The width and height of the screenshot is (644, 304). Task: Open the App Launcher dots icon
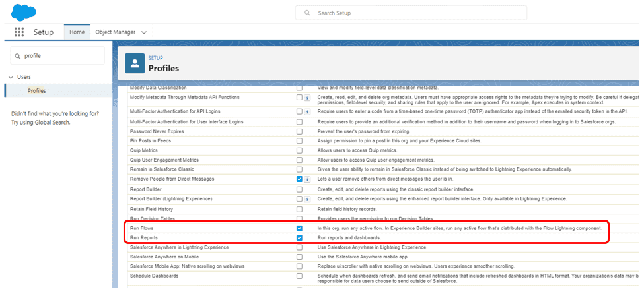point(19,32)
